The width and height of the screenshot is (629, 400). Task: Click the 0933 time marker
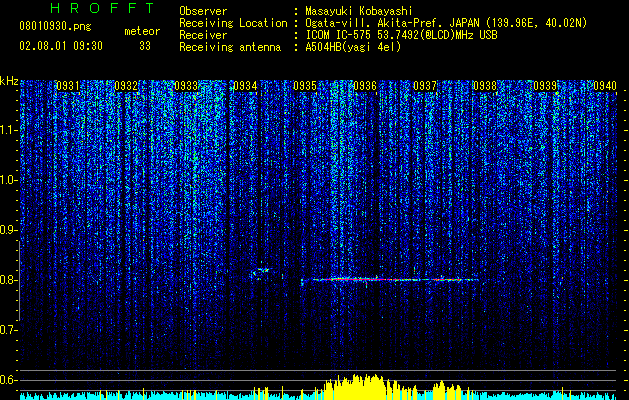tap(186, 86)
